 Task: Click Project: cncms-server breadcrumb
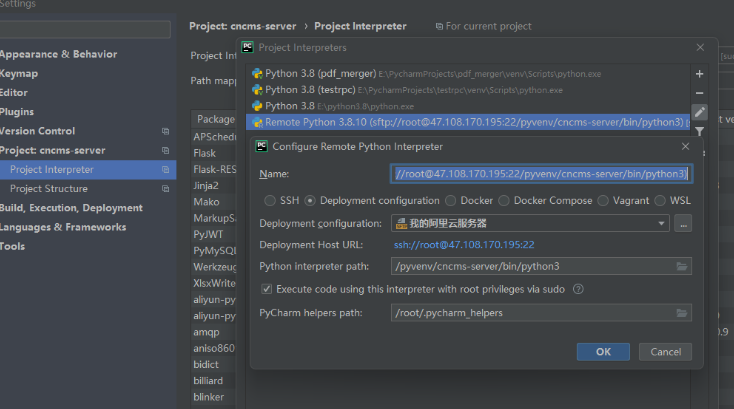[242, 26]
